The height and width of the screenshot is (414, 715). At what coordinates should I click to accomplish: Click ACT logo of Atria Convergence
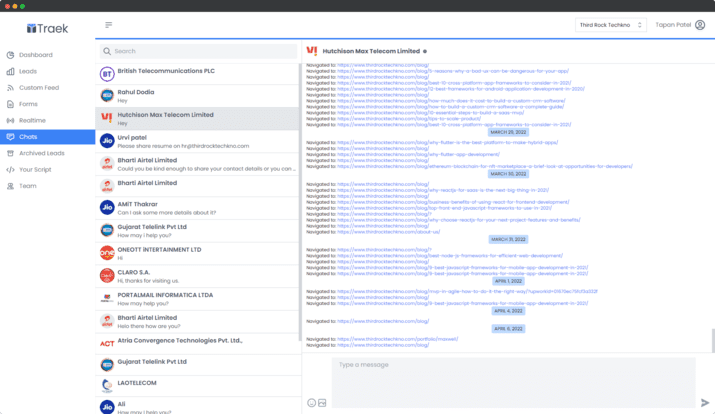click(x=107, y=344)
